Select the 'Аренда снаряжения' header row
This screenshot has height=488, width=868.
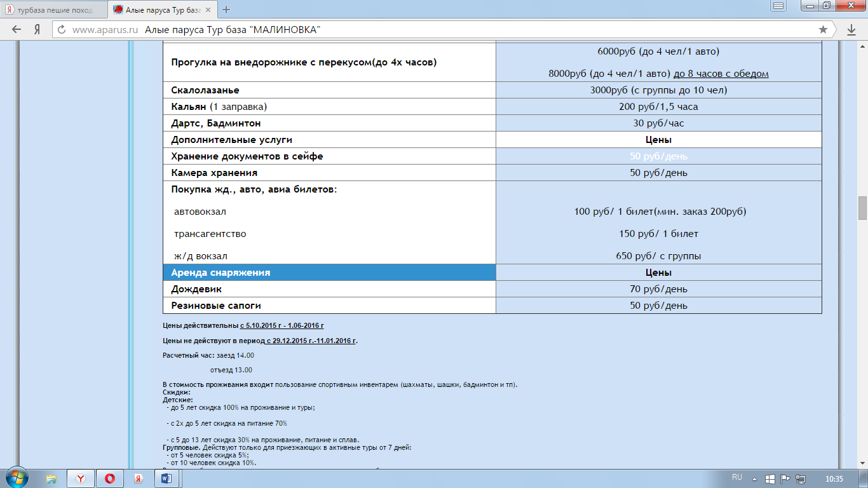click(x=329, y=273)
